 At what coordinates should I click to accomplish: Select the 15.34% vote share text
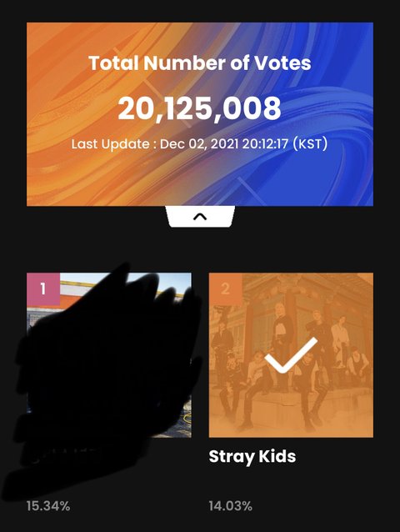tap(48, 506)
